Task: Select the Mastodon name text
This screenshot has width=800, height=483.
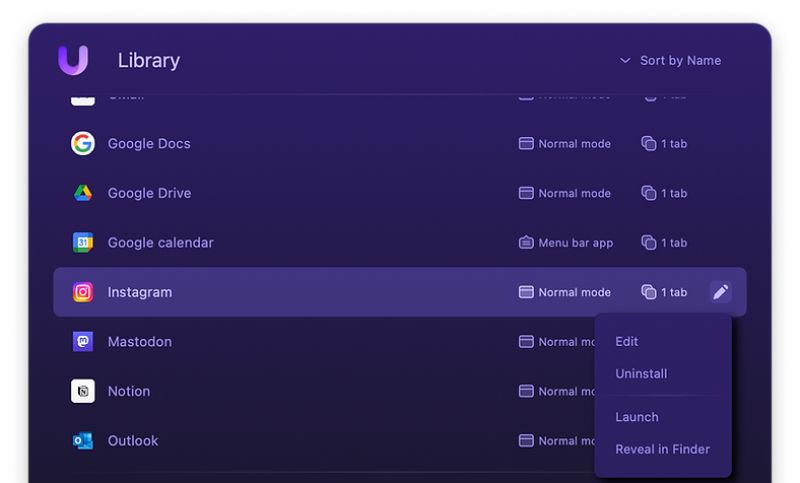Action: [x=140, y=342]
